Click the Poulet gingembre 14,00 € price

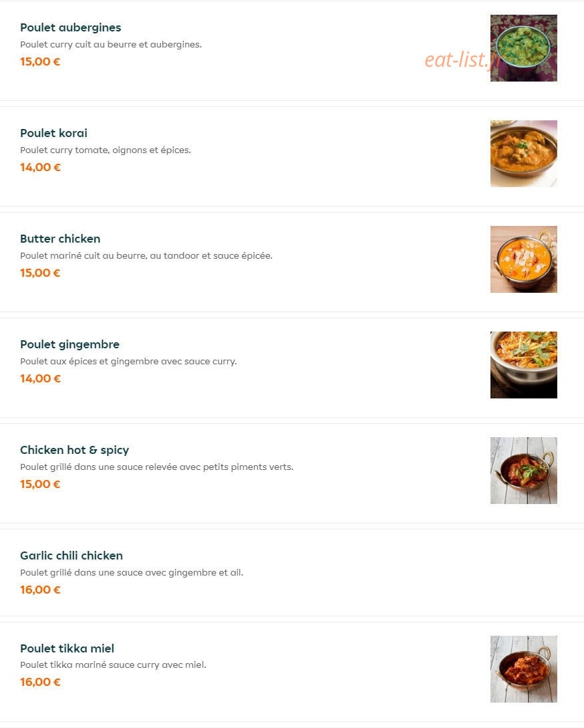pyautogui.click(x=40, y=378)
